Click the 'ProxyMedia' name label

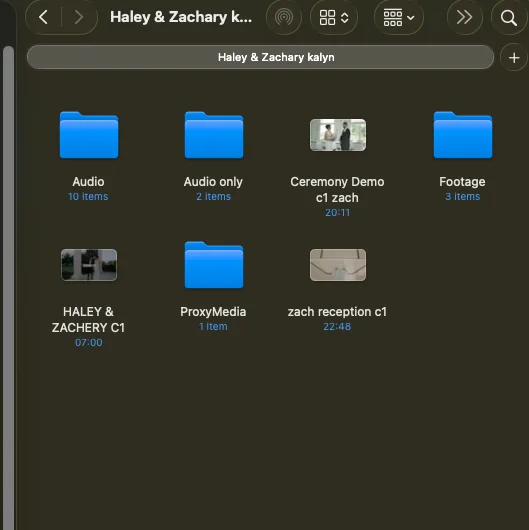coord(213,312)
